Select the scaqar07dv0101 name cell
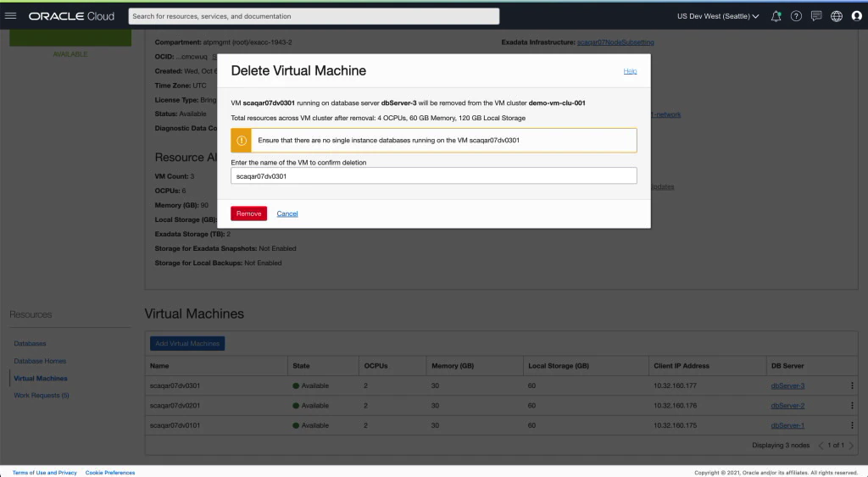The image size is (868, 477). point(175,425)
